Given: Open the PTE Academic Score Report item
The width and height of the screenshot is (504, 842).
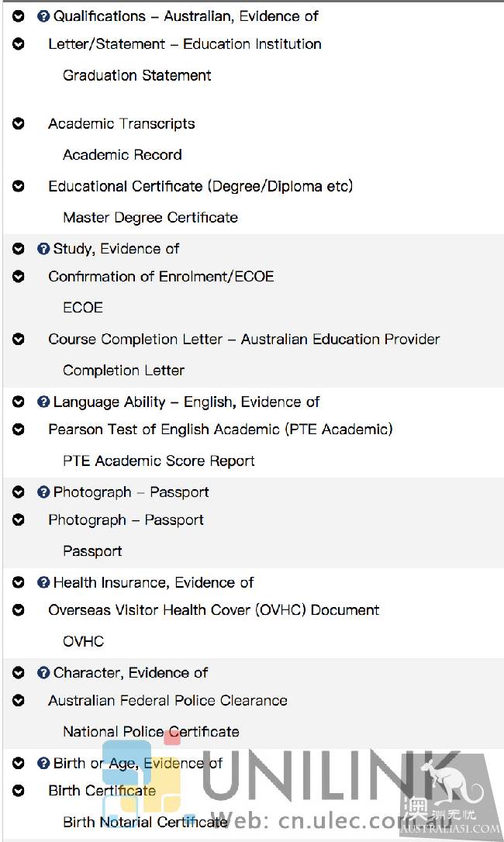Looking at the screenshot, I should click(158, 461).
